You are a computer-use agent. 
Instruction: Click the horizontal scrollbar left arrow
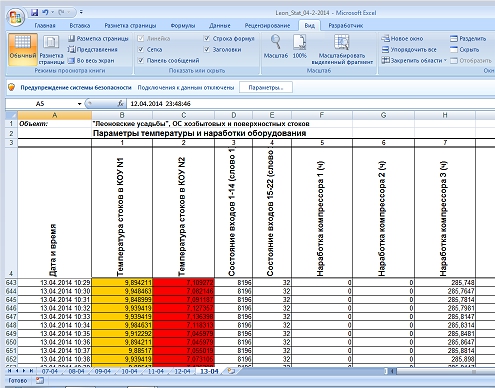pyautogui.click(x=393, y=371)
